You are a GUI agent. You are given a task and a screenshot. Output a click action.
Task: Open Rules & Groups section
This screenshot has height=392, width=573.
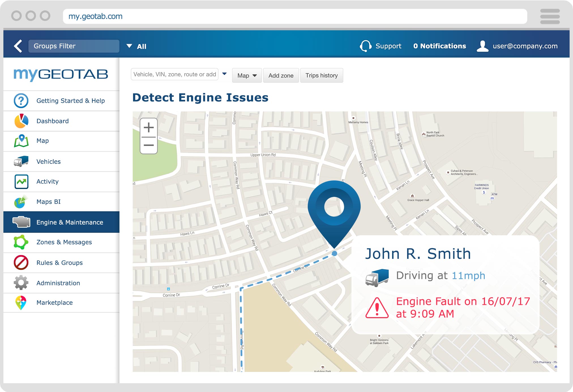[x=61, y=263]
